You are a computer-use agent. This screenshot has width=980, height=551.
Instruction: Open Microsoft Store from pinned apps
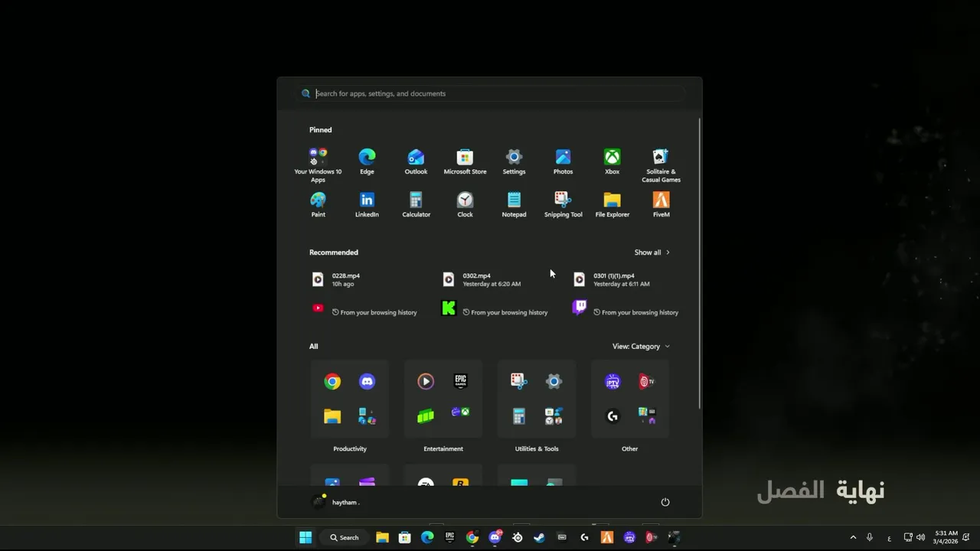tap(465, 162)
